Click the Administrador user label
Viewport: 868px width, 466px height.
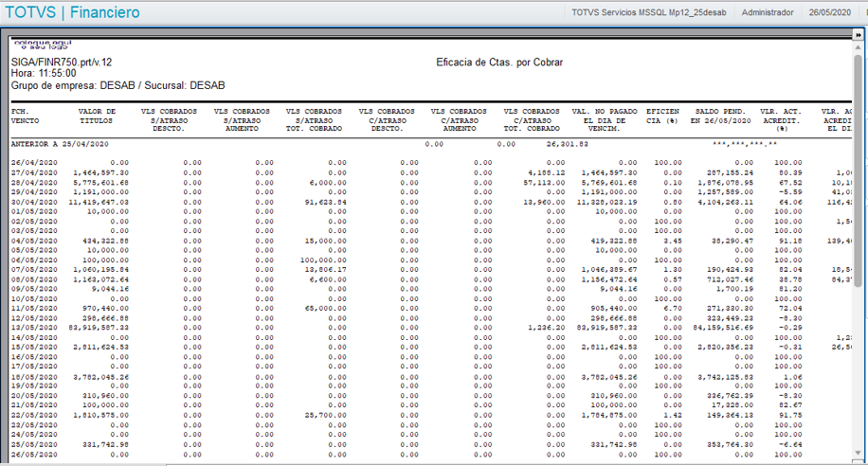[x=768, y=12]
